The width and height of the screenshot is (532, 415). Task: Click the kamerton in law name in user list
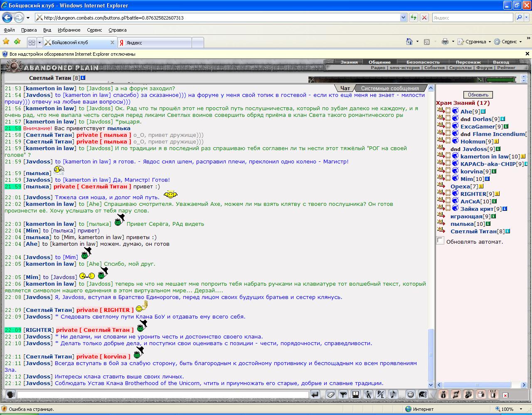[484, 156]
